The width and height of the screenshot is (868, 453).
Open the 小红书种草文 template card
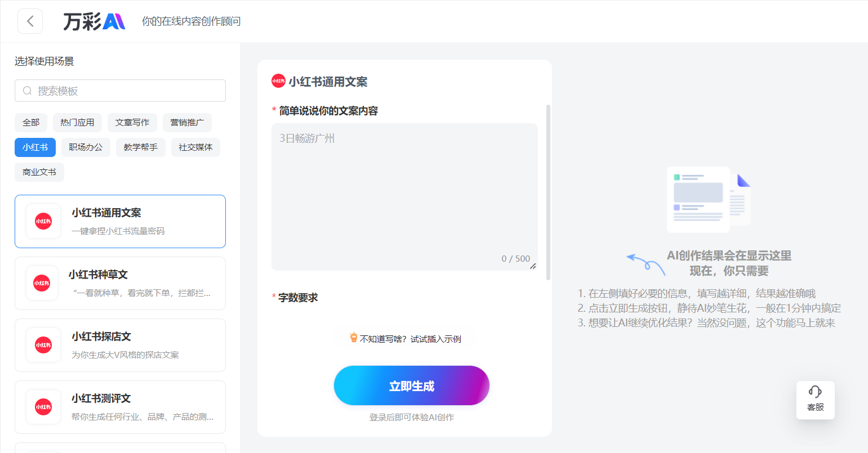pos(120,283)
